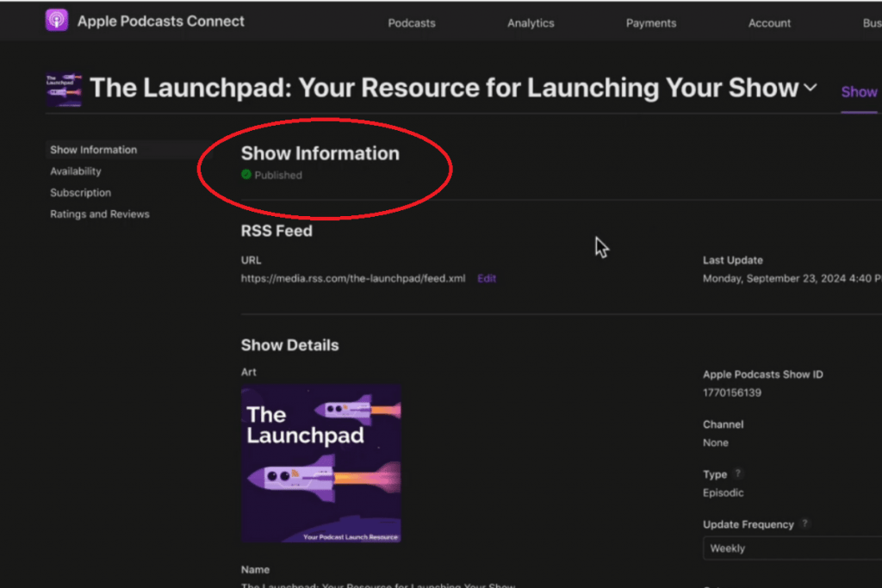Open the Podcasts menu in top navigation
Screen dimensions: 882x588
pos(412,23)
